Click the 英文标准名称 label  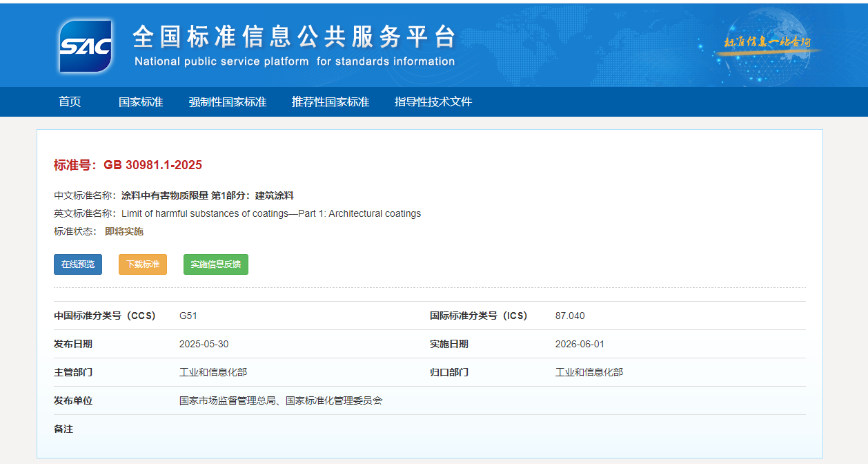coord(85,213)
